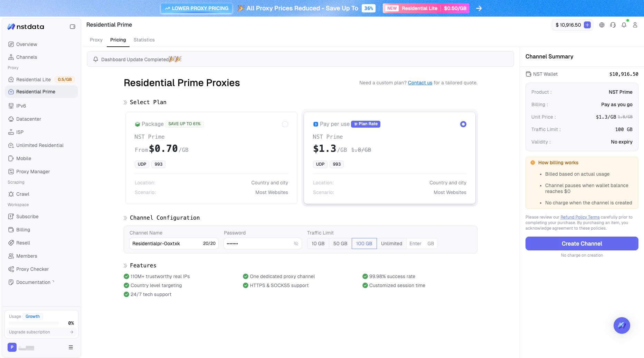Image resolution: width=644 pixels, height=358 pixels.
Task: Open the Contact us link
Action: coord(420,83)
